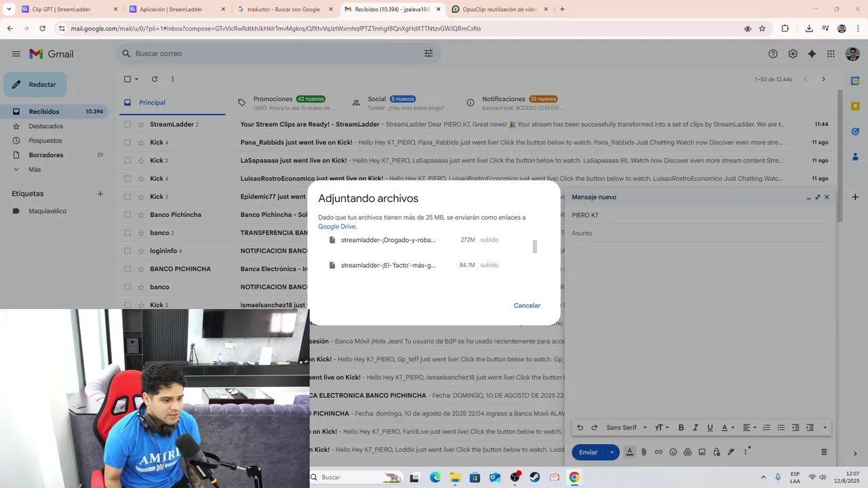Minimize the Mensaje nuevo compose window

tap(808, 197)
